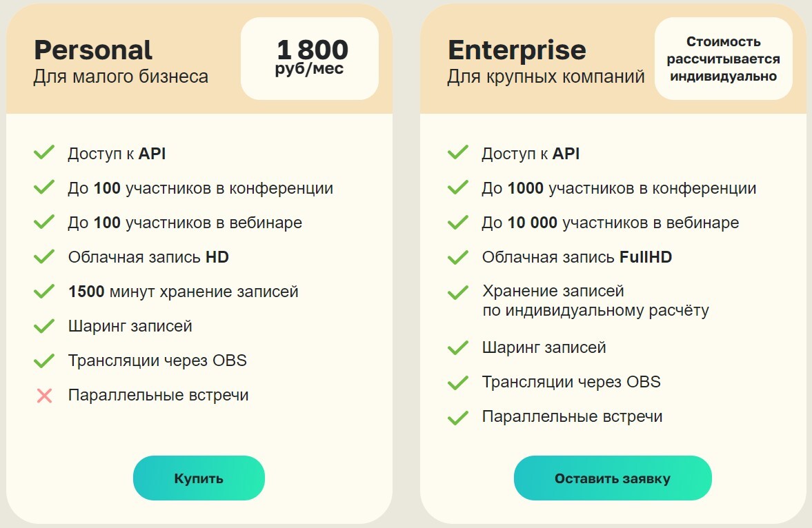
Task: Click checkmark beside 1500 минут хранение записей
Action: 44,291
